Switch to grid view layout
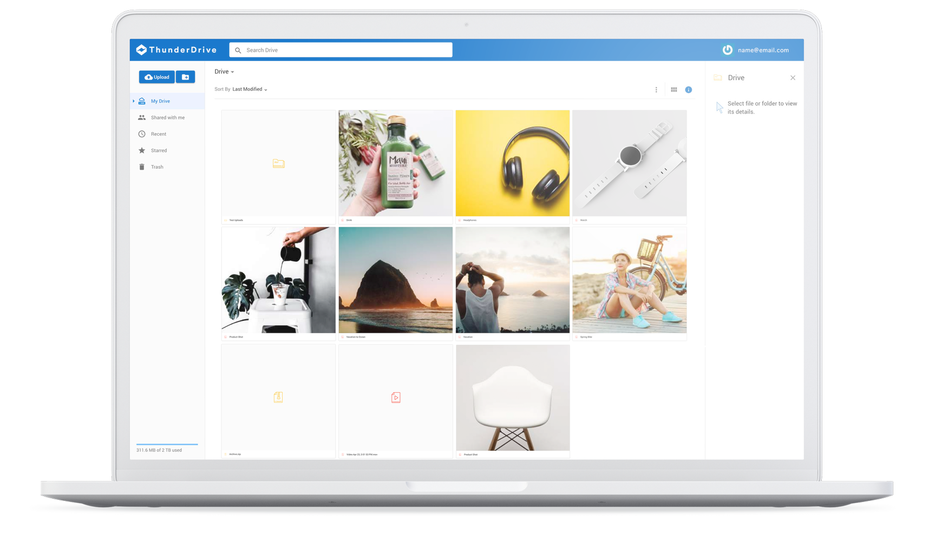 (674, 90)
